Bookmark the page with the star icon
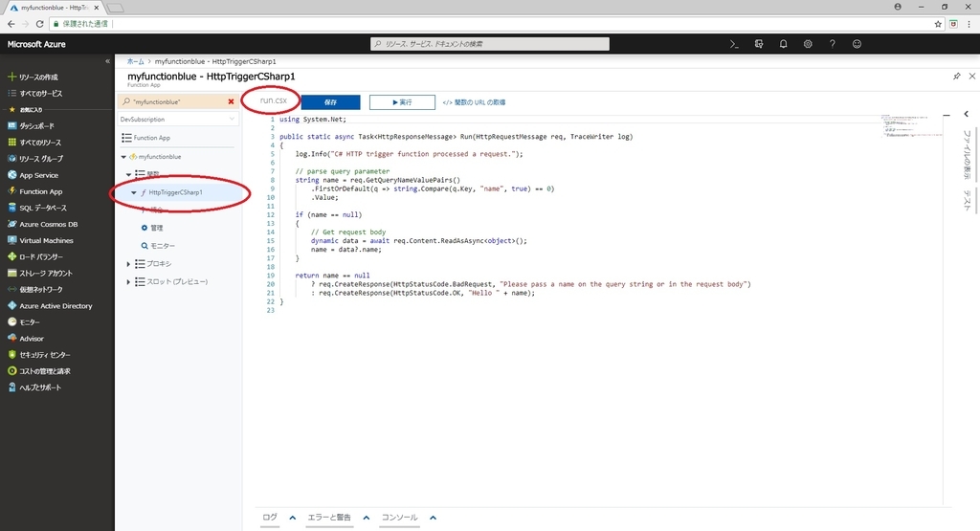The image size is (980, 531). [x=938, y=24]
